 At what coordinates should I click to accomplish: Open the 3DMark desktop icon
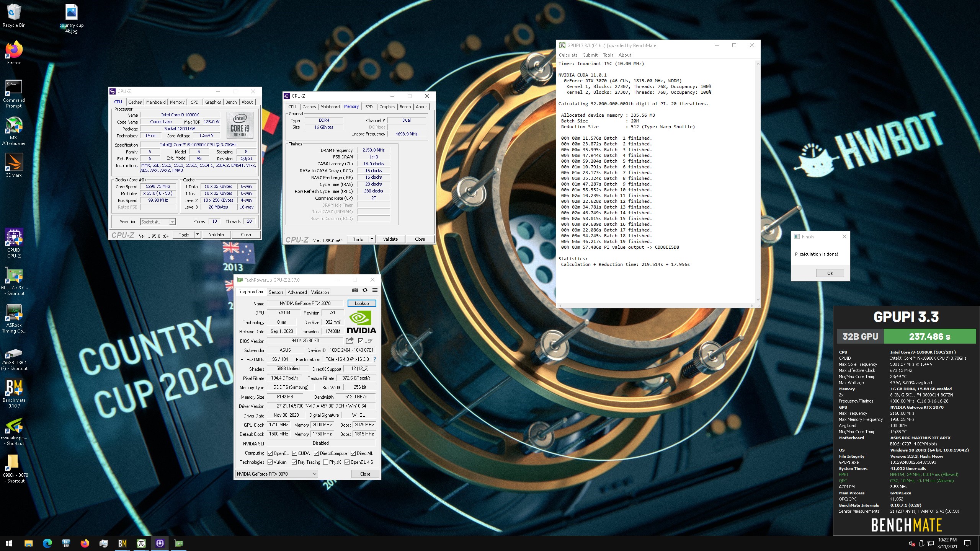14,165
